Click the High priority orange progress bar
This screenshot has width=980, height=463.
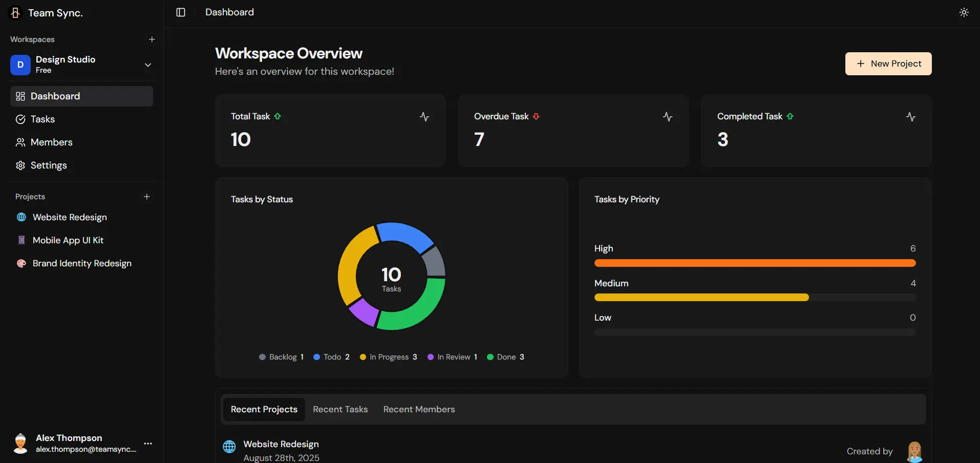pos(754,263)
